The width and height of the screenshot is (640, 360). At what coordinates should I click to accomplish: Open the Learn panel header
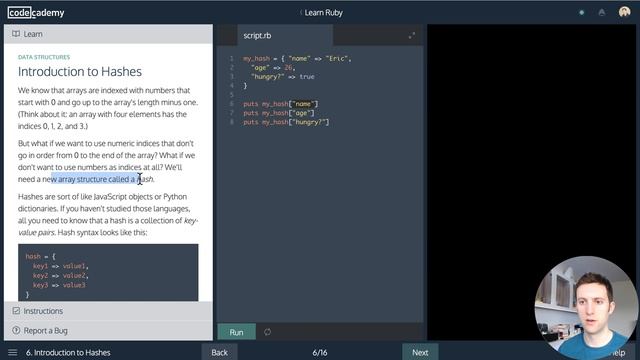pyautogui.click(x=108, y=34)
